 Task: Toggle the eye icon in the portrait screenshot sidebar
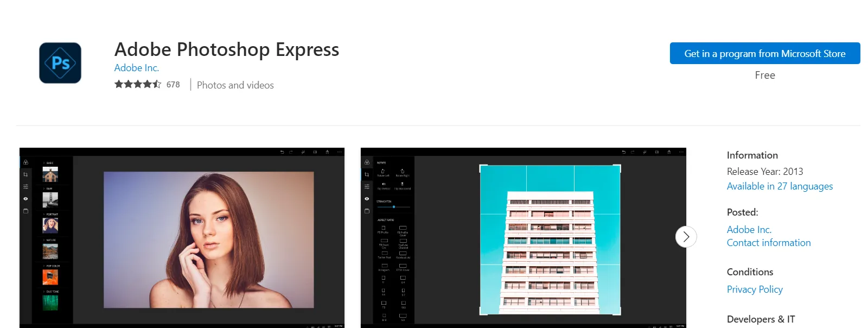[25, 199]
